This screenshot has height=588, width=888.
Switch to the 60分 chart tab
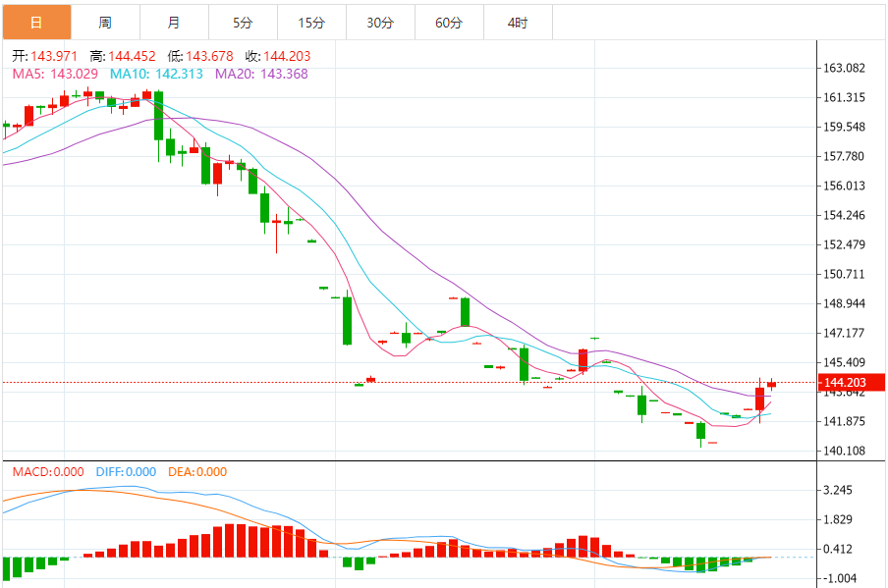pos(449,23)
